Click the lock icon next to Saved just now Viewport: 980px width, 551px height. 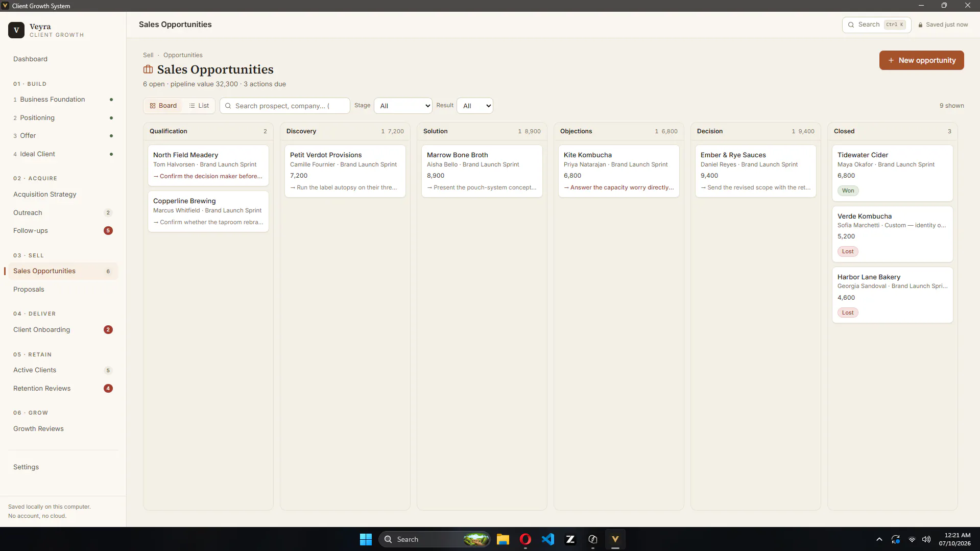pos(920,25)
